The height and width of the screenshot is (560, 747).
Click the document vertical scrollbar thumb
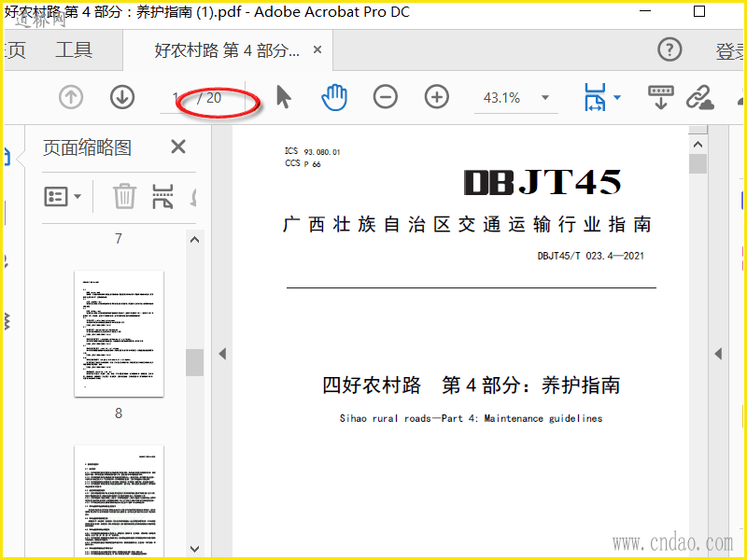(698, 164)
